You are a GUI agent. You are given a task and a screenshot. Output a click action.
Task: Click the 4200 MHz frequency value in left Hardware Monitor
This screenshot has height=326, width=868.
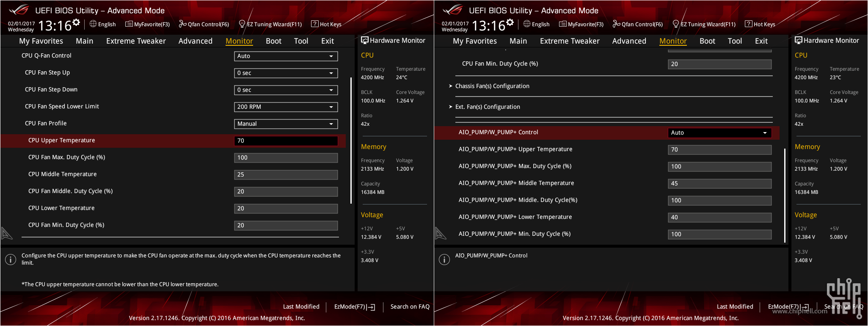(x=372, y=77)
